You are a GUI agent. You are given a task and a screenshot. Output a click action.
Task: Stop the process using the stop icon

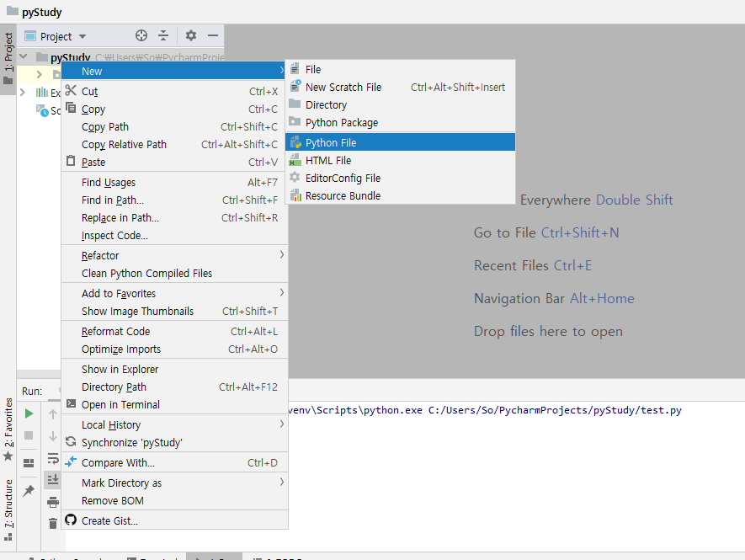(x=29, y=435)
